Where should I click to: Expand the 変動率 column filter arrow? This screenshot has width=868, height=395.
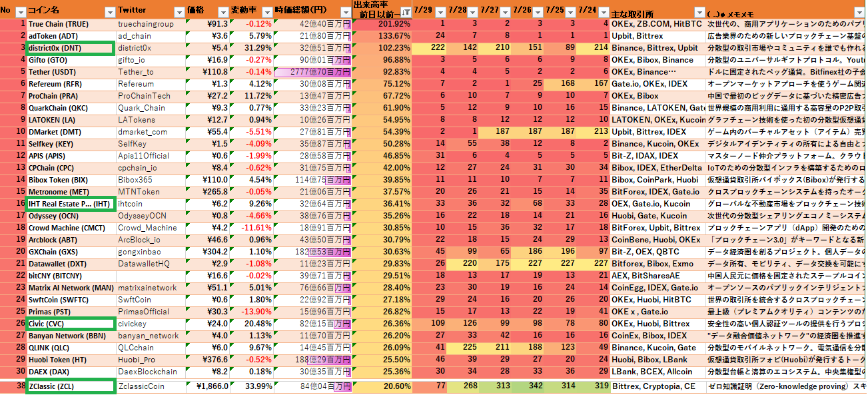coord(265,12)
